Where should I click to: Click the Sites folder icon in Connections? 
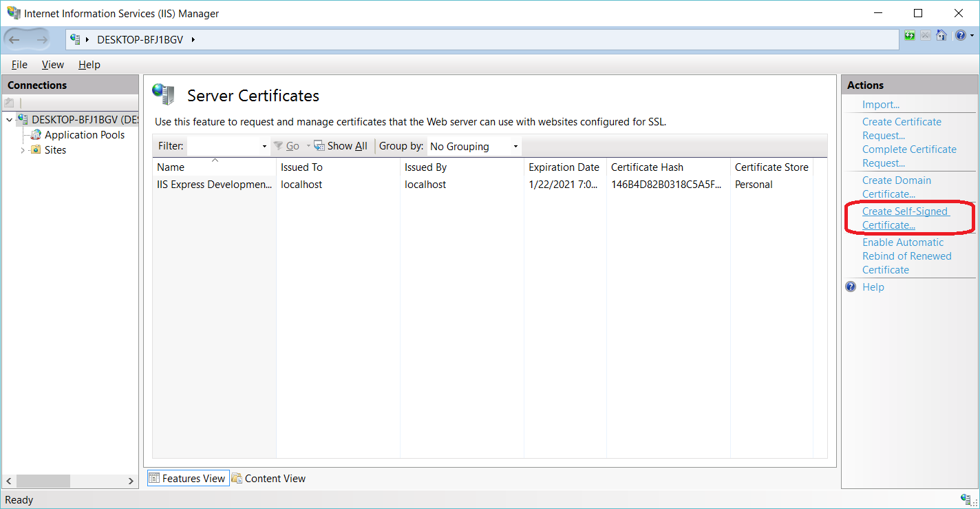[36, 150]
